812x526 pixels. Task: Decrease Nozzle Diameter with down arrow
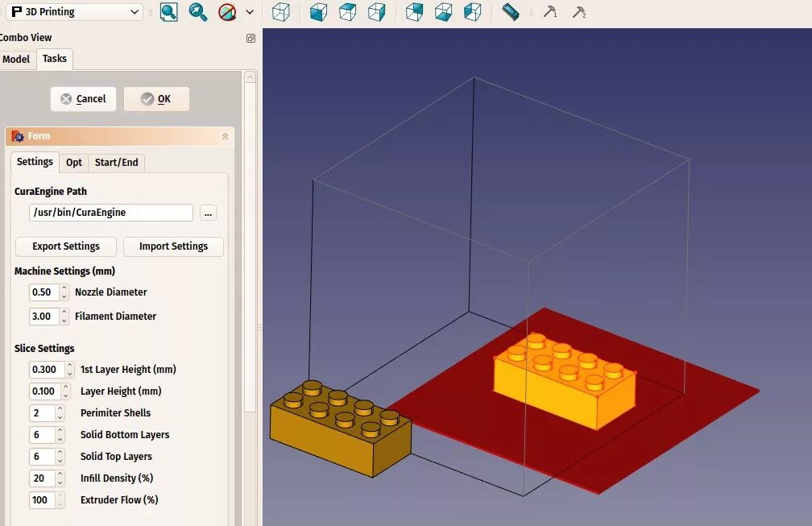point(64,296)
